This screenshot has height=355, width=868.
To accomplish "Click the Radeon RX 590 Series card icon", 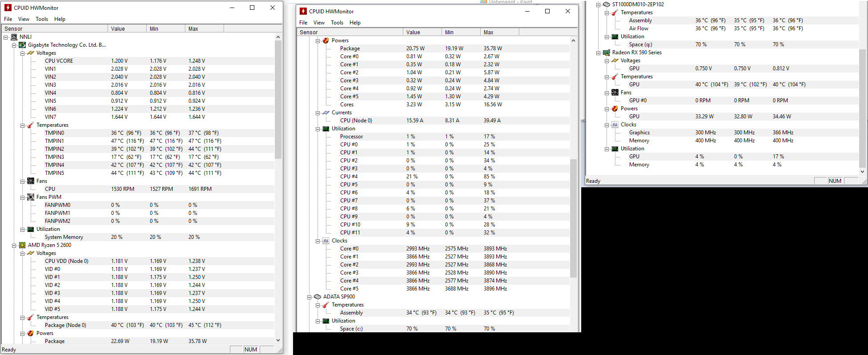I will (x=607, y=52).
